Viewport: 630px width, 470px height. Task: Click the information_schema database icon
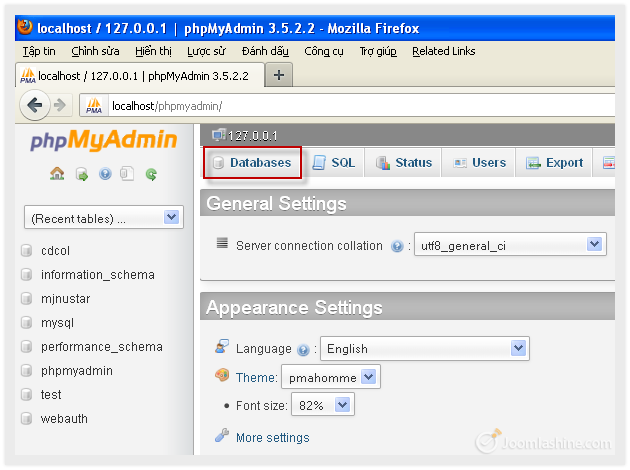(x=27, y=275)
